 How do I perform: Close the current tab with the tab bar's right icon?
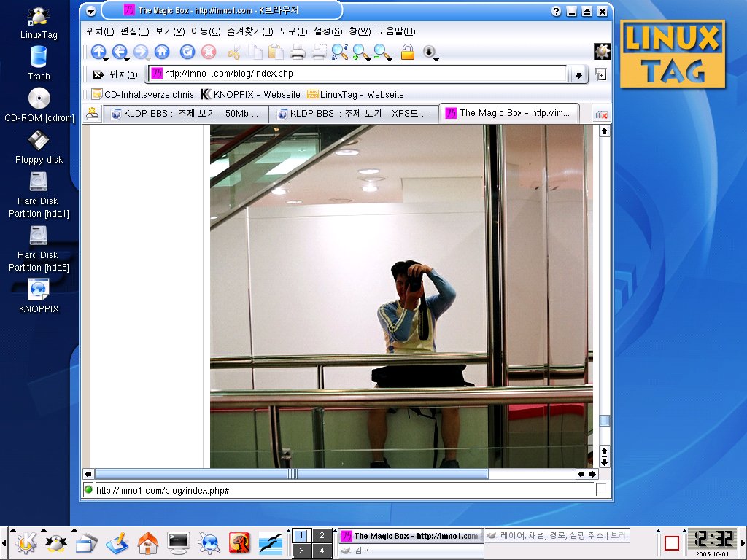pyautogui.click(x=601, y=114)
